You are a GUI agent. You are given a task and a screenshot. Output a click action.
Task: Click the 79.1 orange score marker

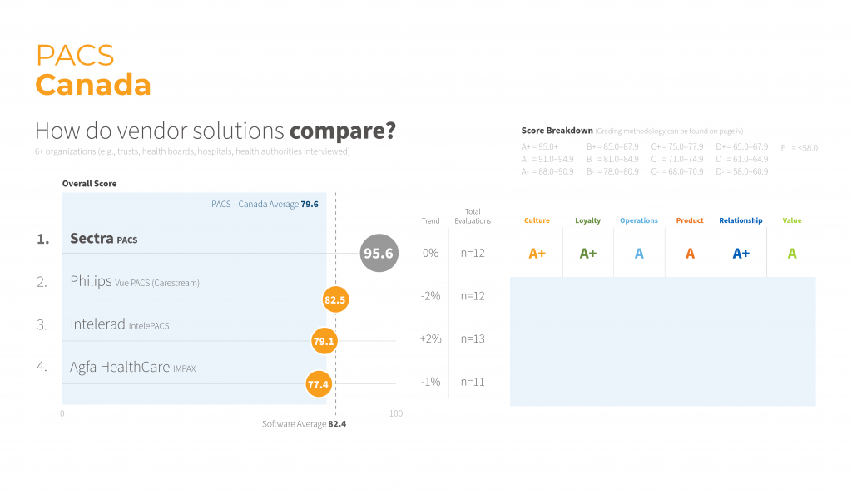coord(324,341)
